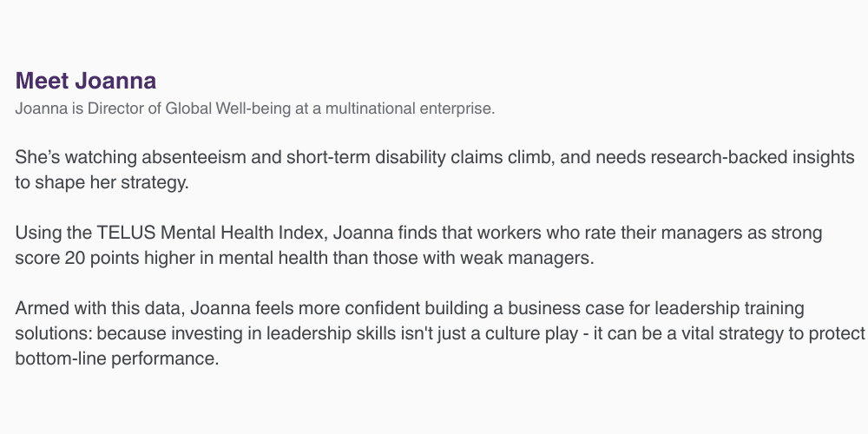The height and width of the screenshot is (434, 868).
Task: Click the "Meet Joanna" heading
Action: 85,81
